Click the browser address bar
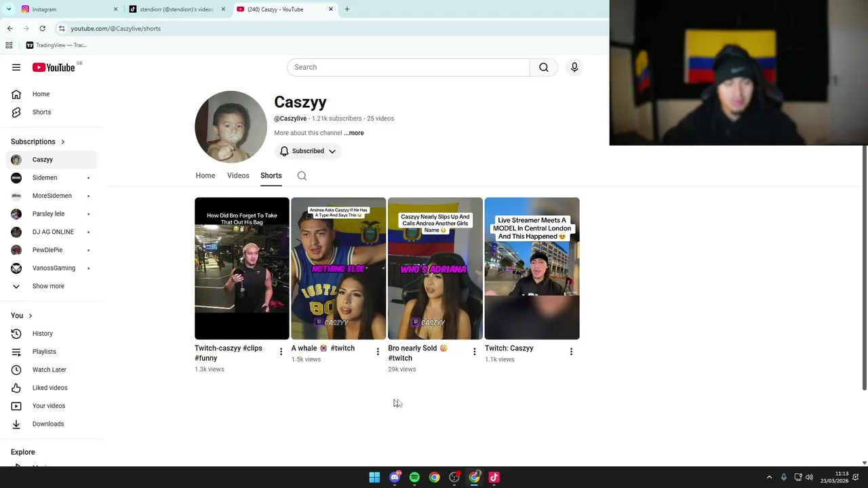The image size is (868, 488). pos(332,28)
